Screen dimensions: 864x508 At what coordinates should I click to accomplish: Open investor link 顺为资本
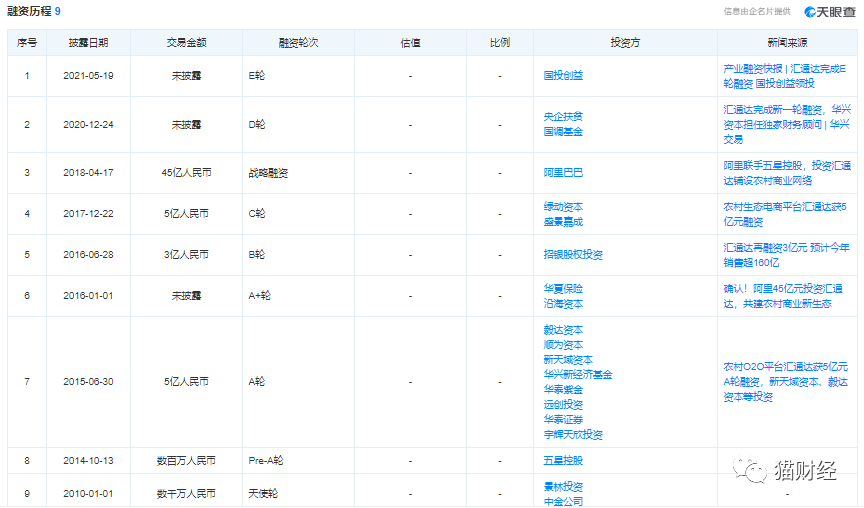point(563,345)
